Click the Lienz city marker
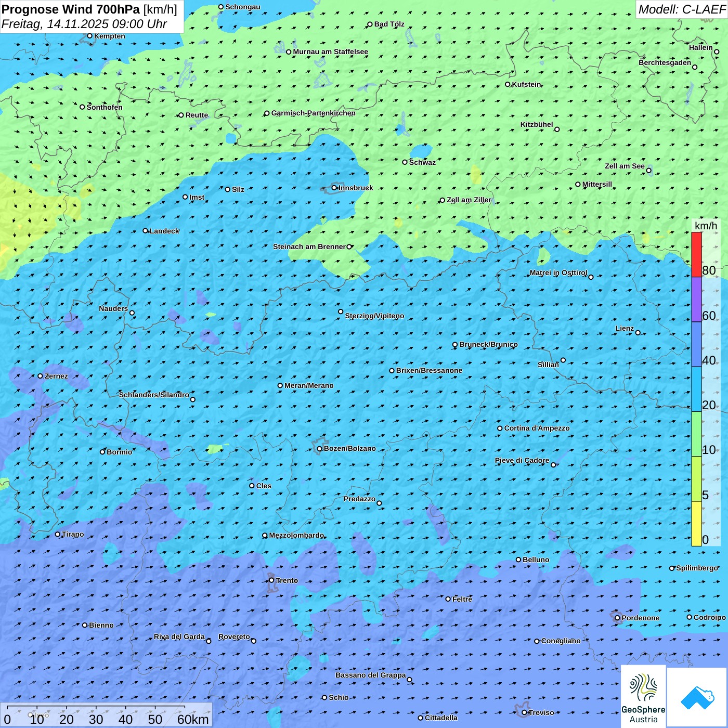This screenshot has width=728, height=728. (638, 333)
